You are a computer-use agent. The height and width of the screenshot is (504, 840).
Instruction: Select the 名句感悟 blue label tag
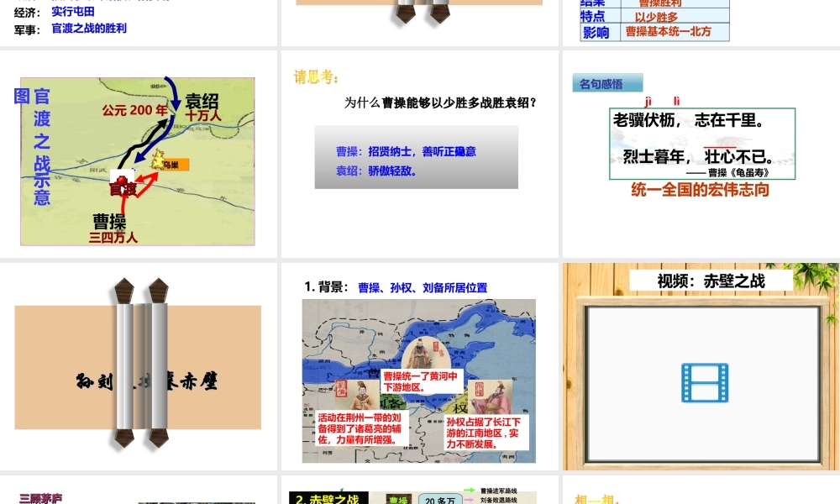point(606,83)
